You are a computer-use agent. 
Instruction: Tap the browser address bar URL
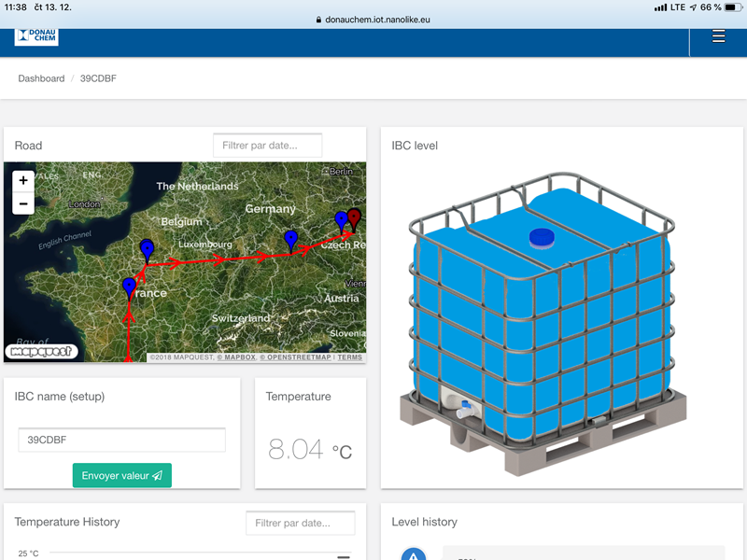[378, 19]
